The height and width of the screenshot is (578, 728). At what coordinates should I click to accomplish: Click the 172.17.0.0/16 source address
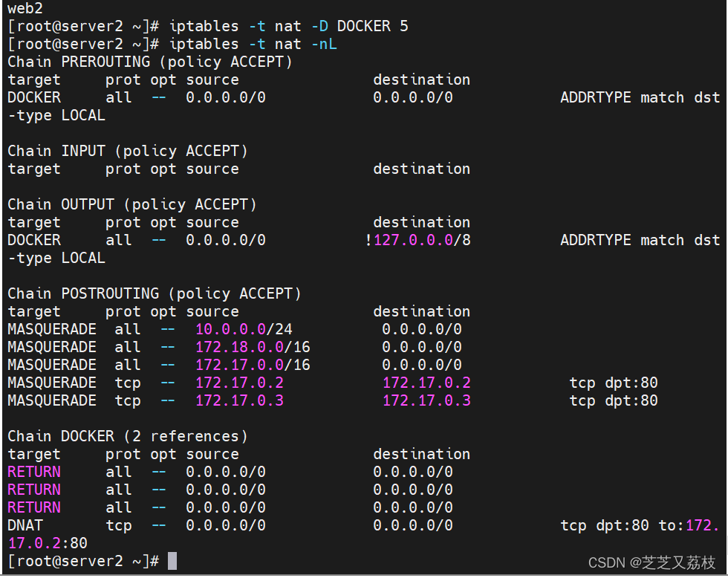[x=253, y=365]
